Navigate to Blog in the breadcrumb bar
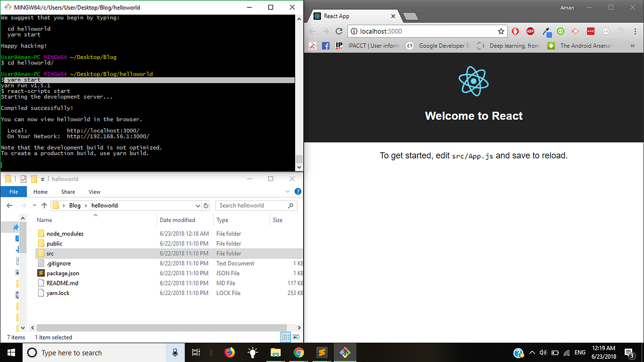The width and height of the screenshot is (644, 362). [75, 205]
